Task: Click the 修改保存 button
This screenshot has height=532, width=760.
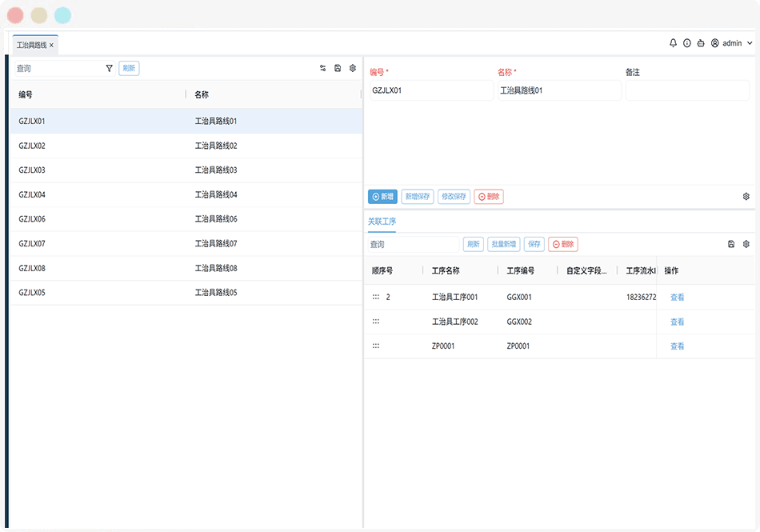Action: [454, 196]
